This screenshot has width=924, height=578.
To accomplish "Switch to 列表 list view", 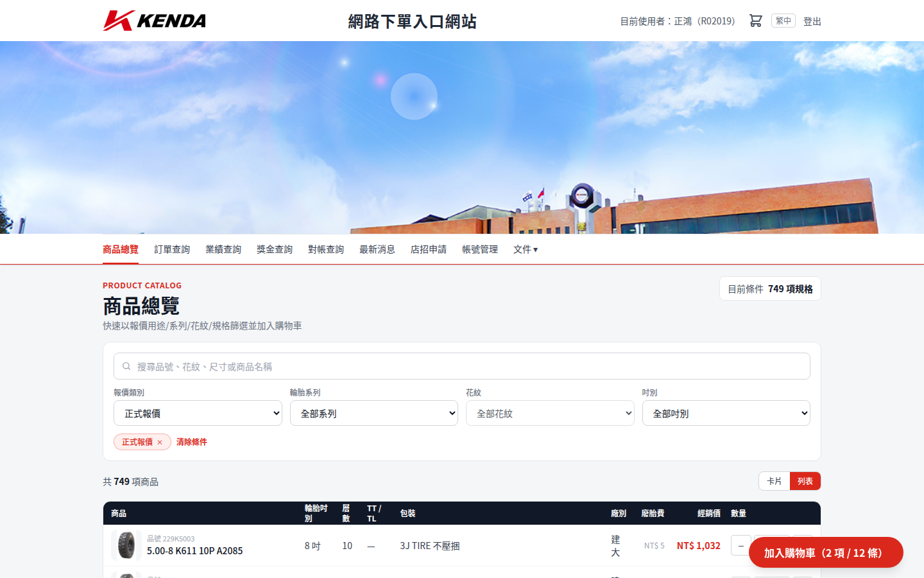I will pos(805,481).
